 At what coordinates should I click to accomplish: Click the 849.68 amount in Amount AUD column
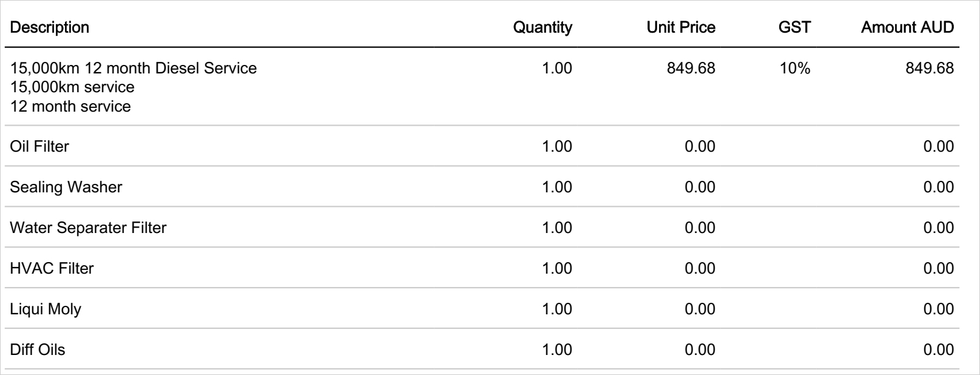929,68
